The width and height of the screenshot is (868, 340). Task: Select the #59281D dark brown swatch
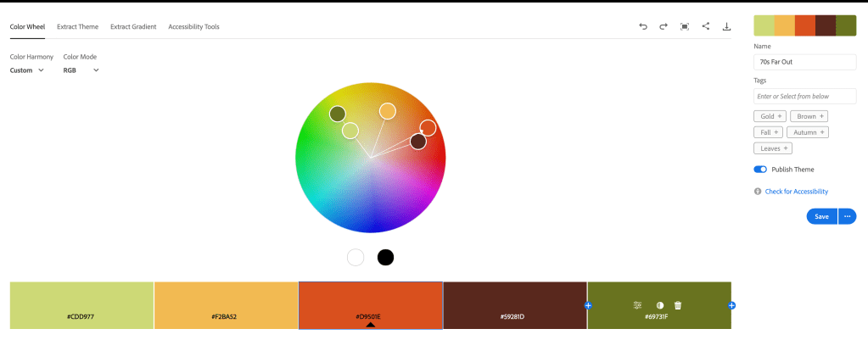[515, 305]
